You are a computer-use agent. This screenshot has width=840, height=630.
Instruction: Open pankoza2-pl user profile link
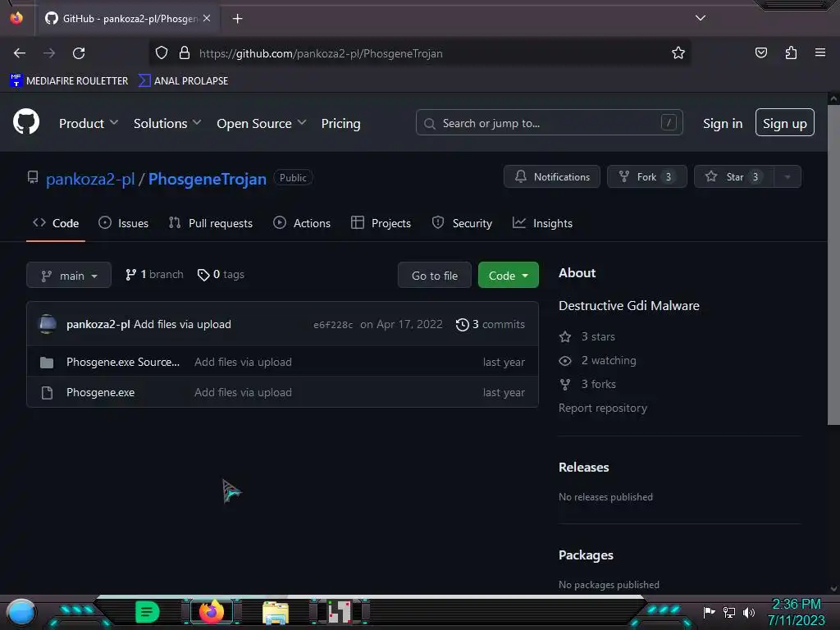(90, 179)
